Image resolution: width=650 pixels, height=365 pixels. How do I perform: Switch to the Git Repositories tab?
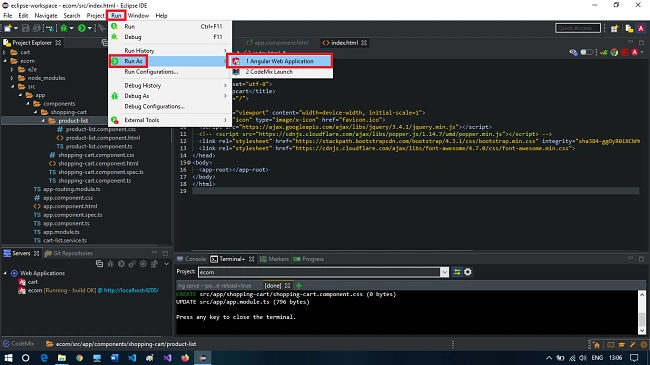69,253
